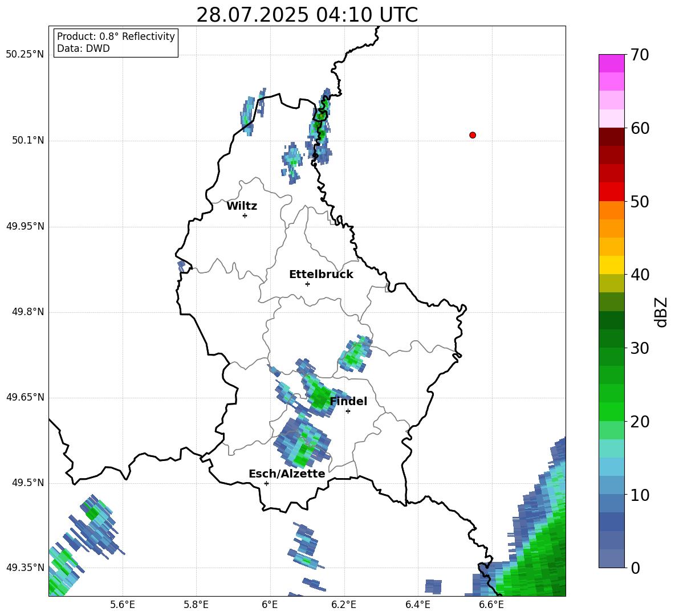The image size is (675, 616).
Task: Click the 49.65°N latitude label
Action: point(25,397)
